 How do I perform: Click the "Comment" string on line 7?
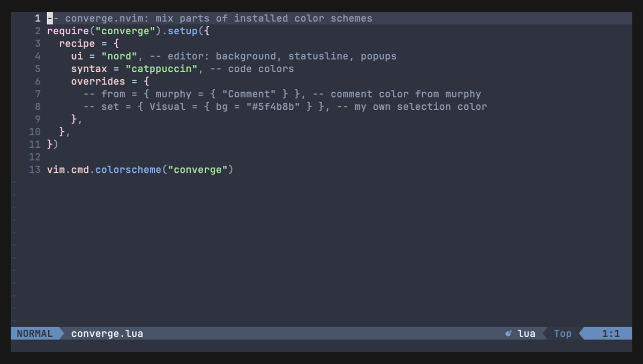[x=249, y=94]
